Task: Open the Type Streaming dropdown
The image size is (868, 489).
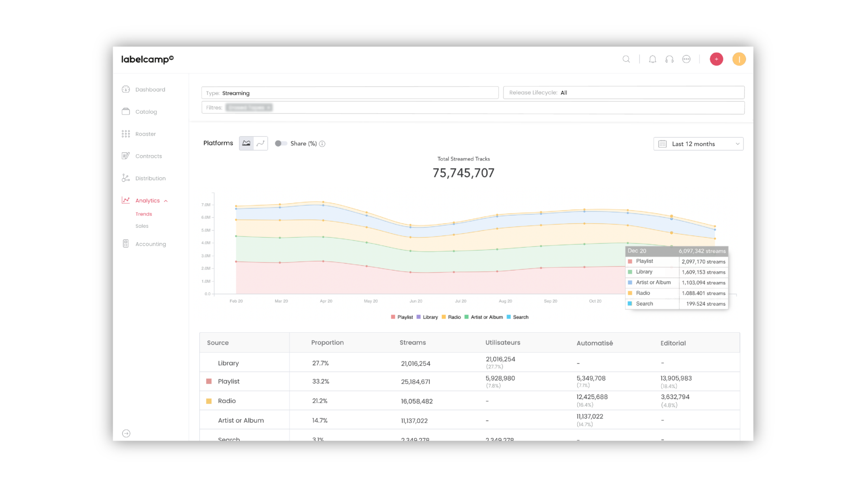Action: pos(350,93)
